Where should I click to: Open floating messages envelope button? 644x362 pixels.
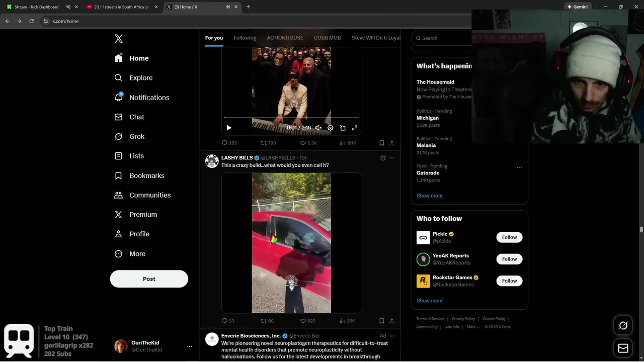point(623,348)
